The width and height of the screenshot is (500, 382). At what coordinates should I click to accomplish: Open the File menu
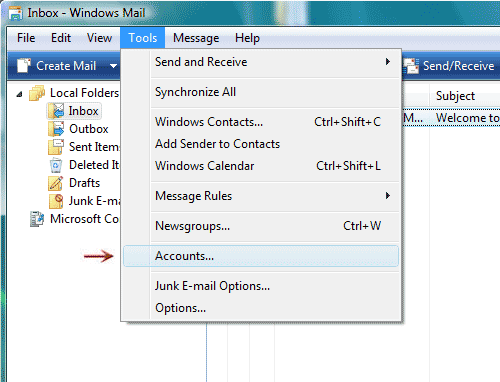click(26, 38)
